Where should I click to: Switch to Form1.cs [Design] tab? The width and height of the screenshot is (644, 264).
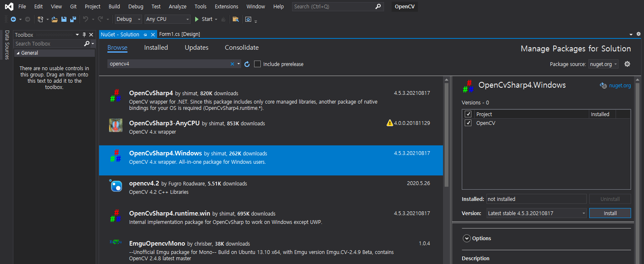pyautogui.click(x=180, y=34)
